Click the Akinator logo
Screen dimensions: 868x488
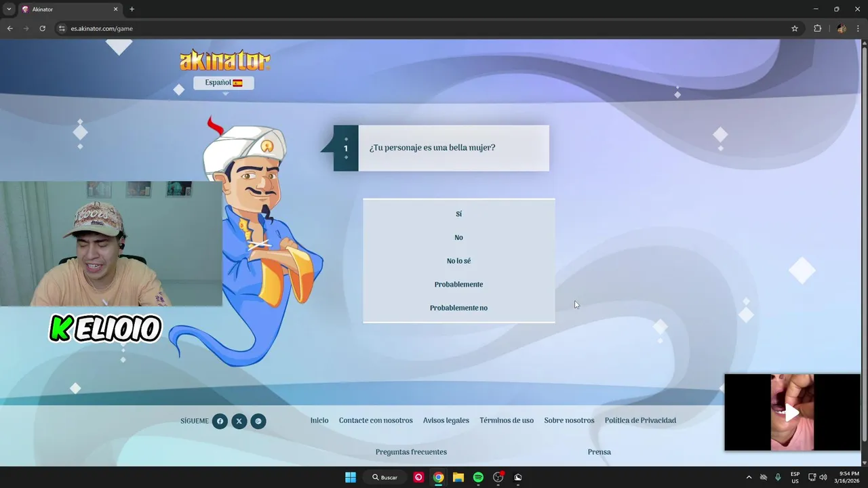tap(225, 60)
